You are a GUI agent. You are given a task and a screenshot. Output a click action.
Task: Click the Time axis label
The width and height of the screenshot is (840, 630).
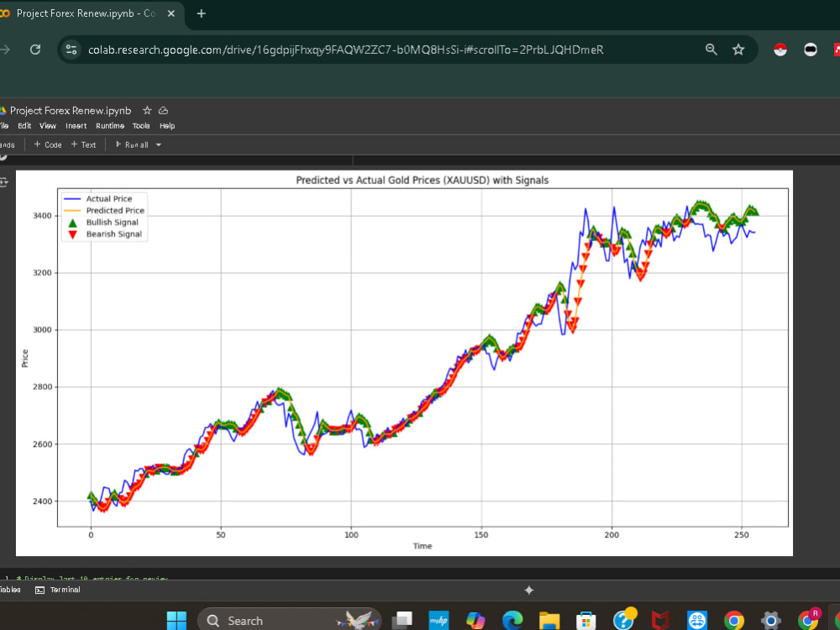pos(423,546)
